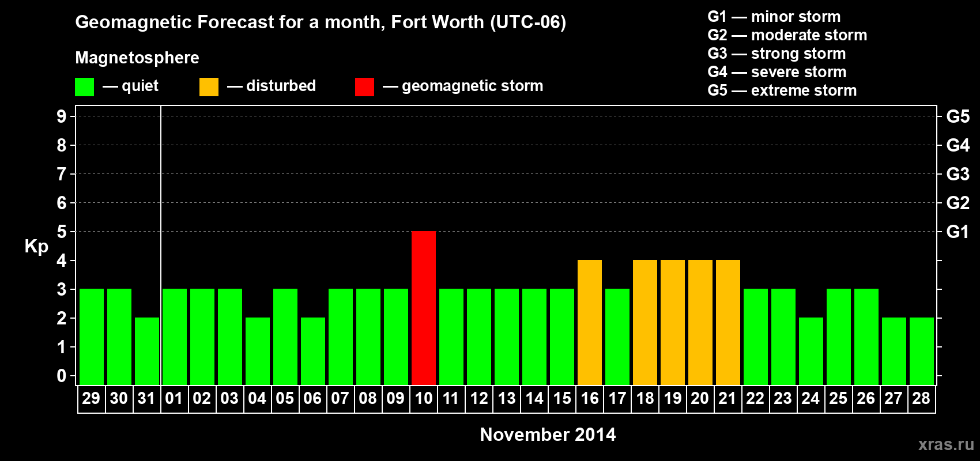
Task: Select the green bar for day 24
Action: click(811, 351)
